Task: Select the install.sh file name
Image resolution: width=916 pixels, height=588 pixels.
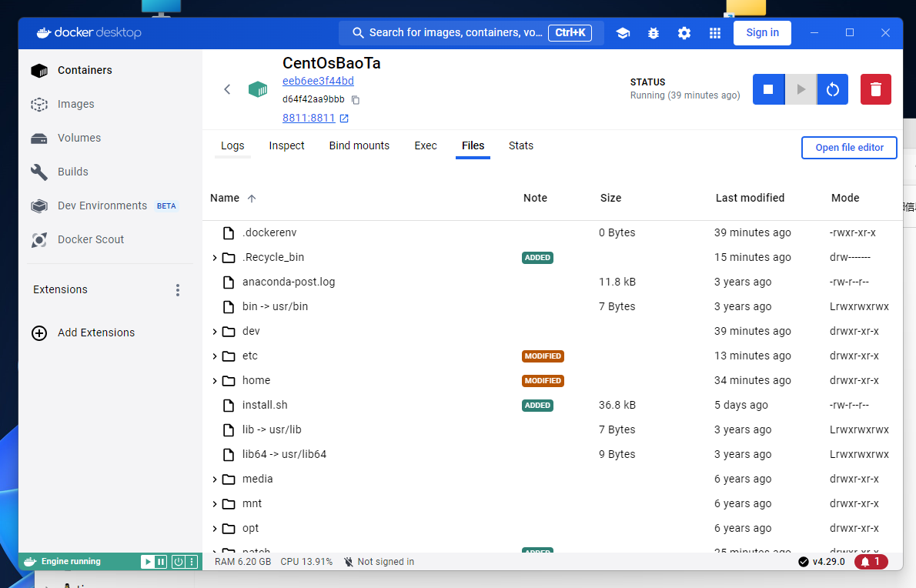Action: click(x=265, y=406)
